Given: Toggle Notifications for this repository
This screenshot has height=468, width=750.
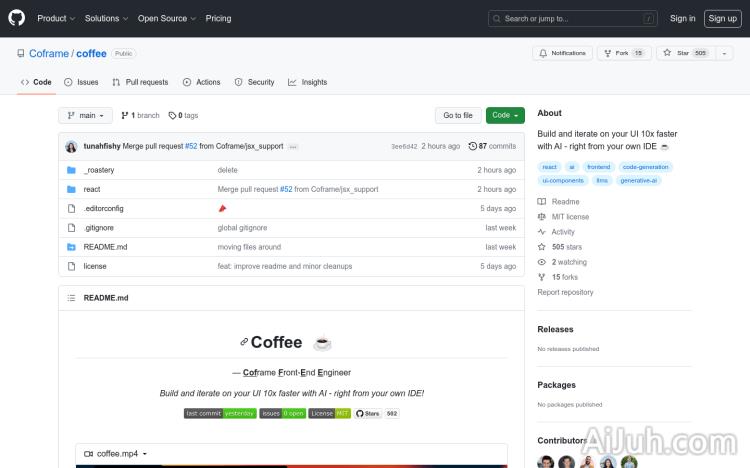Looking at the screenshot, I should pyautogui.click(x=562, y=53).
